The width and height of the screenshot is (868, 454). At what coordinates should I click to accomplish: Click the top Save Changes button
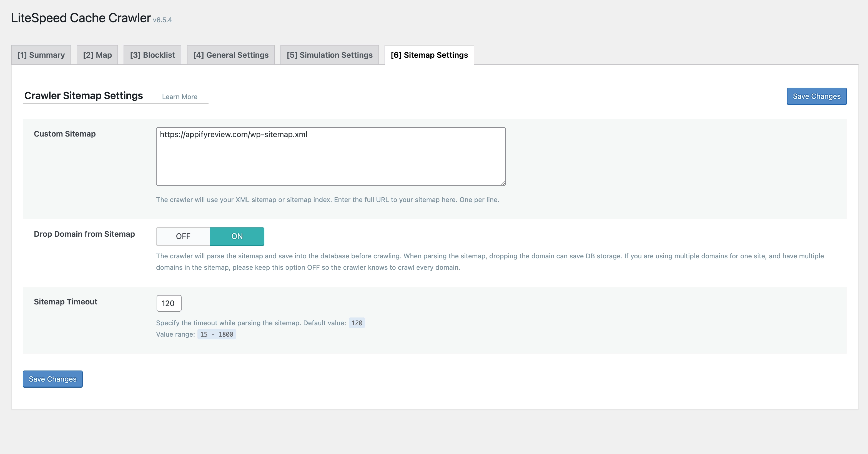click(816, 96)
